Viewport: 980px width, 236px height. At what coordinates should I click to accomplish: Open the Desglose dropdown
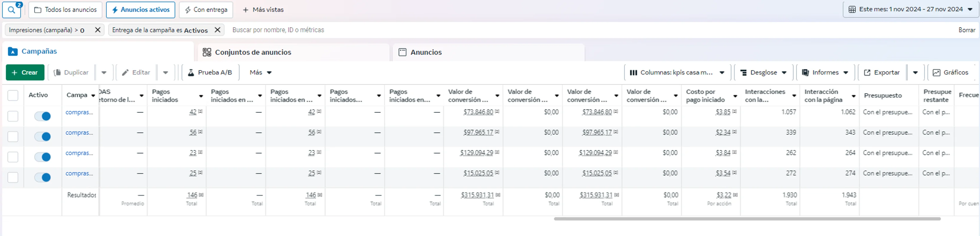point(764,72)
